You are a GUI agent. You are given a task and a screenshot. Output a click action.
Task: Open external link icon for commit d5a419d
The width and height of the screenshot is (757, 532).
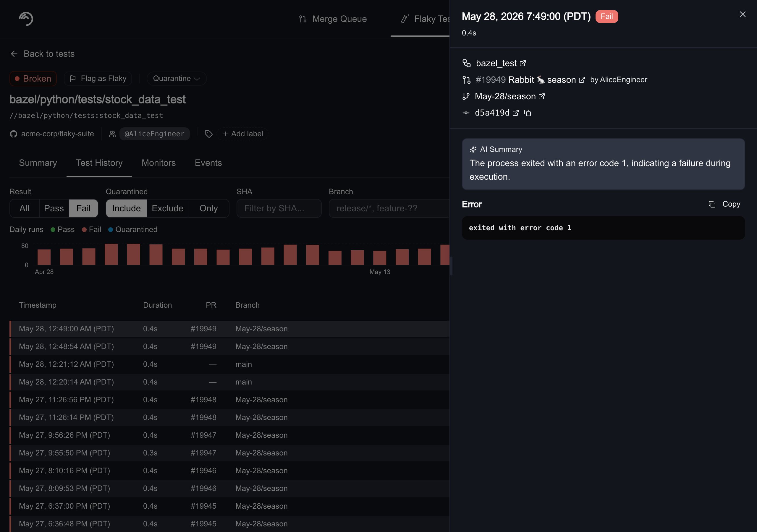pos(516,113)
